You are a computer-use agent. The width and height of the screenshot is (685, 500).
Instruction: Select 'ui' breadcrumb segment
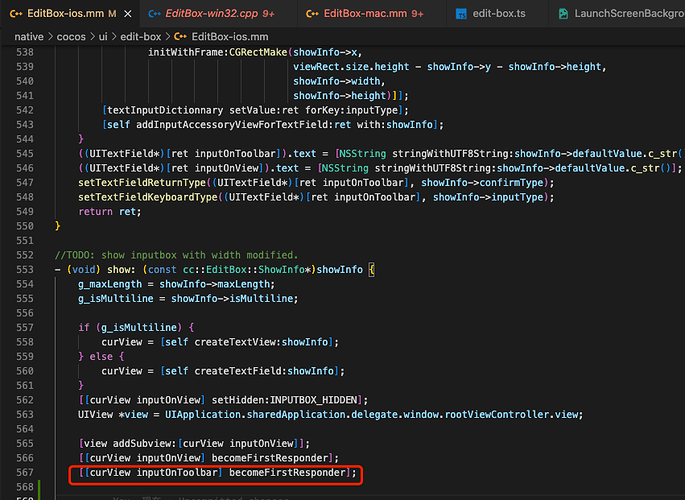point(103,37)
